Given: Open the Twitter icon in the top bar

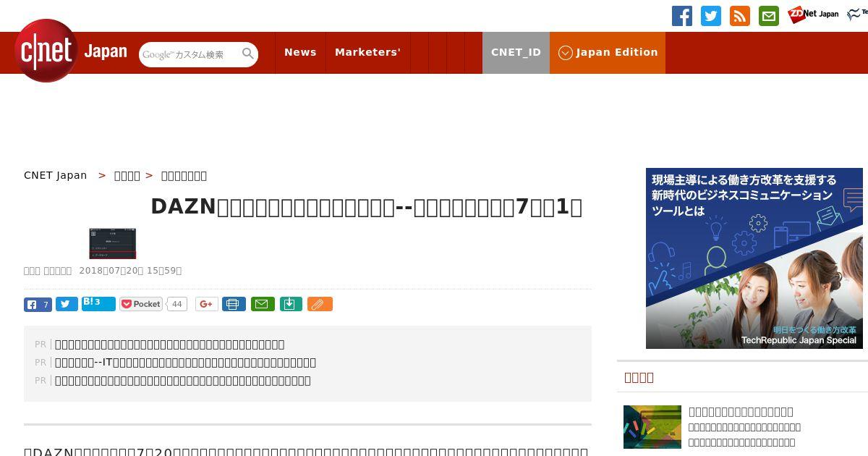Looking at the screenshot, I should pos(711,16).
